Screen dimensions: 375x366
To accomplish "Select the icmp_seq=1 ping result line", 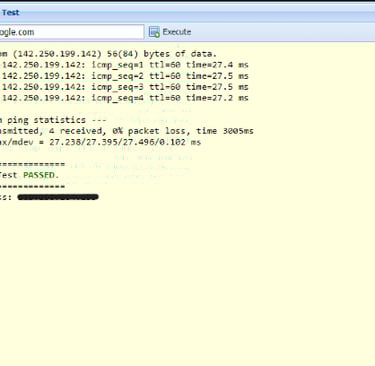I will coord(124,65).
